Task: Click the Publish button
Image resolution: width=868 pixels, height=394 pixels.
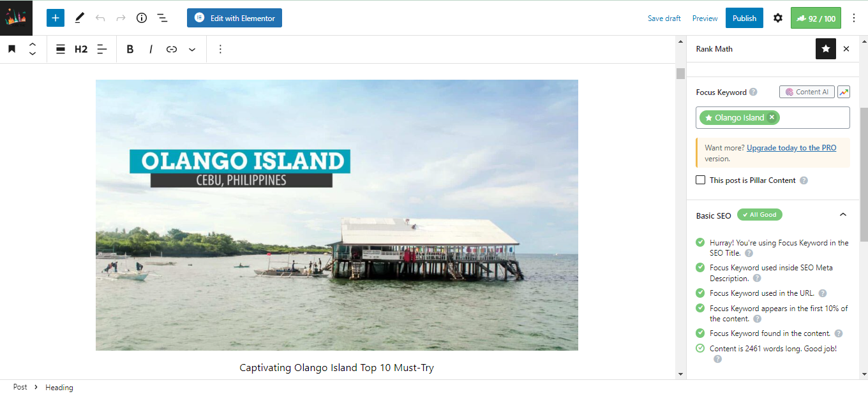Action: click(744, 18)
